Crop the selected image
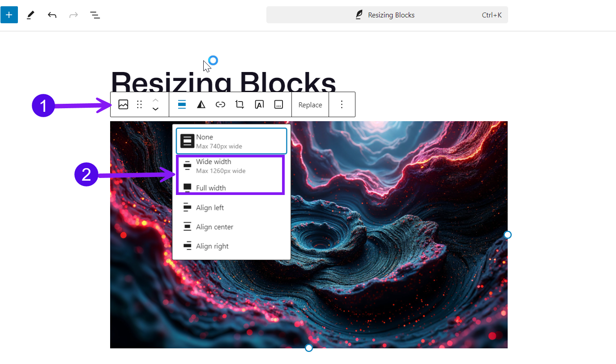Image resolution: width=616 pixels, height=364 pixels. click(240, 104)
